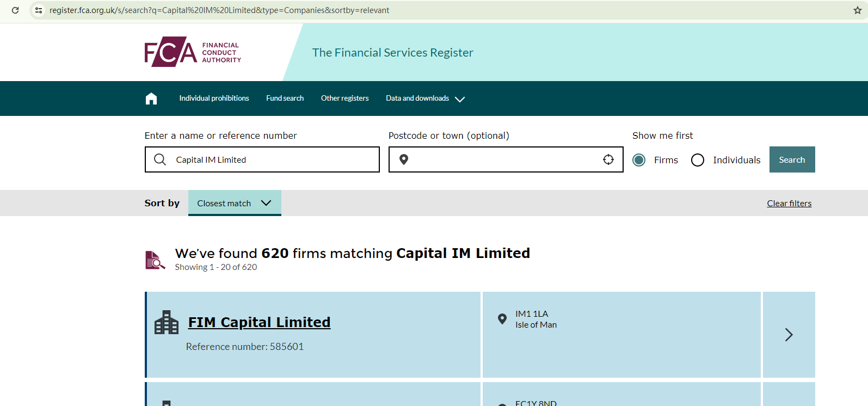Image resolution: width=868 pixels, height=406 pixels.
Task: Open FIM Capital Limited result chevron
Action: (789, 335)
